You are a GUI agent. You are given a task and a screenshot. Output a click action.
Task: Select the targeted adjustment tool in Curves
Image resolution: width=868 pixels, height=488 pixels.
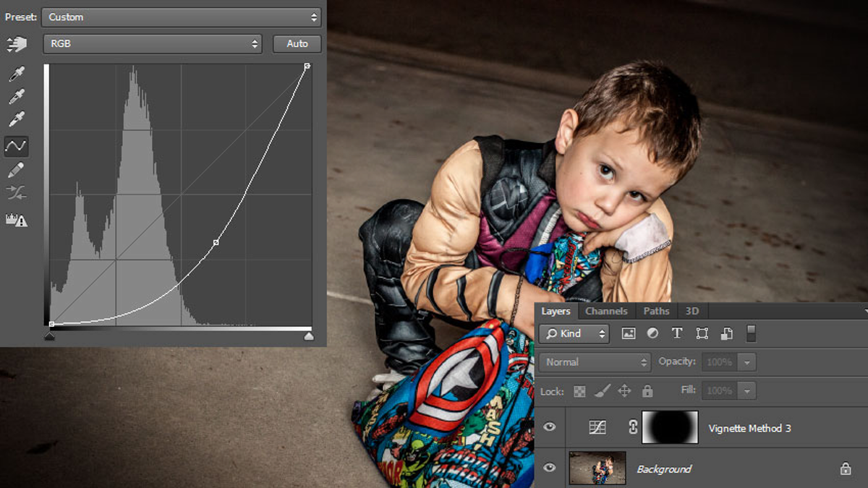(17, 45)
